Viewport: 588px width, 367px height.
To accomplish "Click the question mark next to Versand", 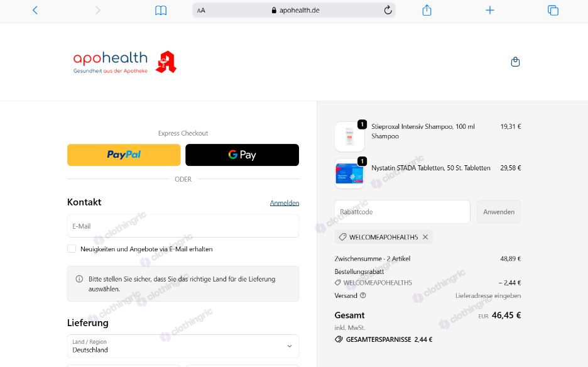I will tap(362, 295).
